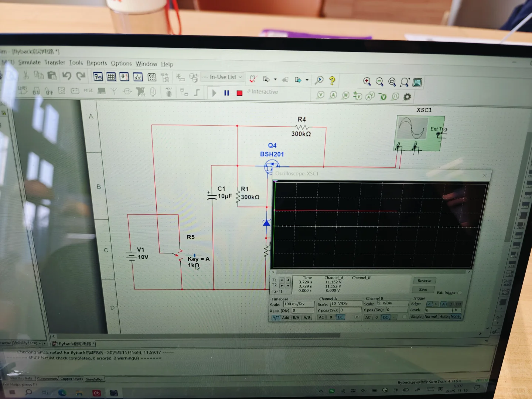Save the oscilloscope trace data
This screenshot has height=399, width=532.
tap(423, 289)
